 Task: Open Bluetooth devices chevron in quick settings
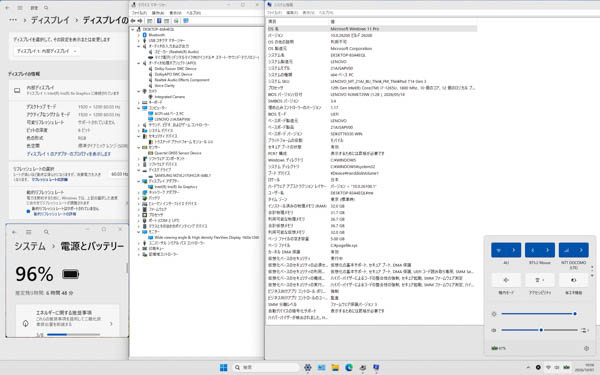(x=548, y=250)
